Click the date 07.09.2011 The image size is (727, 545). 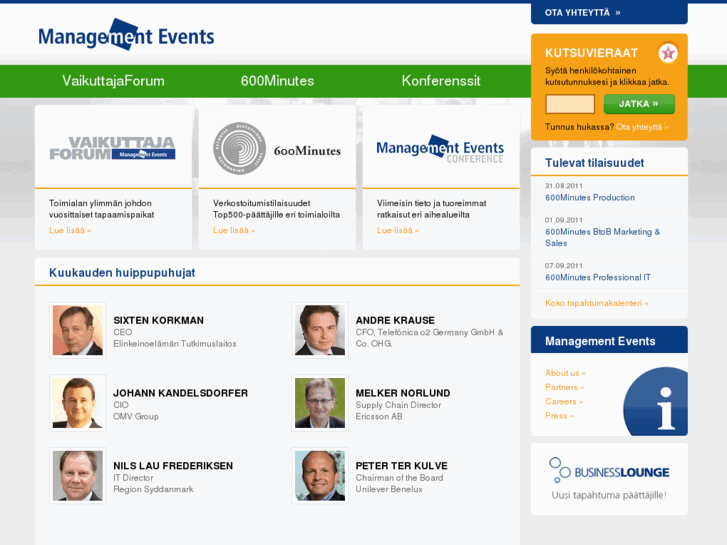click(564, 266)
